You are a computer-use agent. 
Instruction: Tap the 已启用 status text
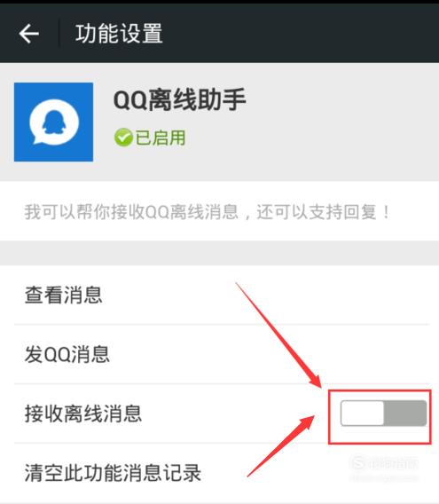pos(161,138)
